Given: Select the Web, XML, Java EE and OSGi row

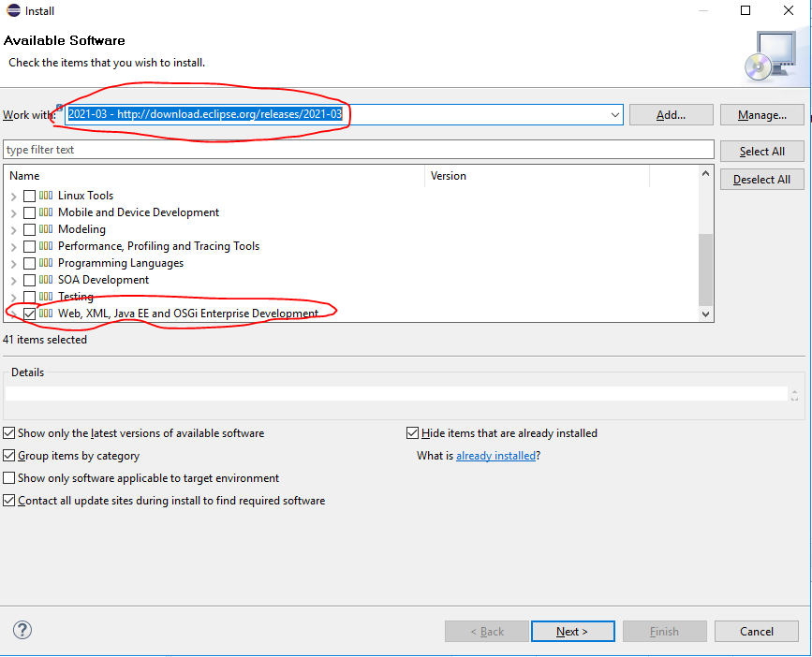Looking at the screenshot, I should (x=188, y=314).
